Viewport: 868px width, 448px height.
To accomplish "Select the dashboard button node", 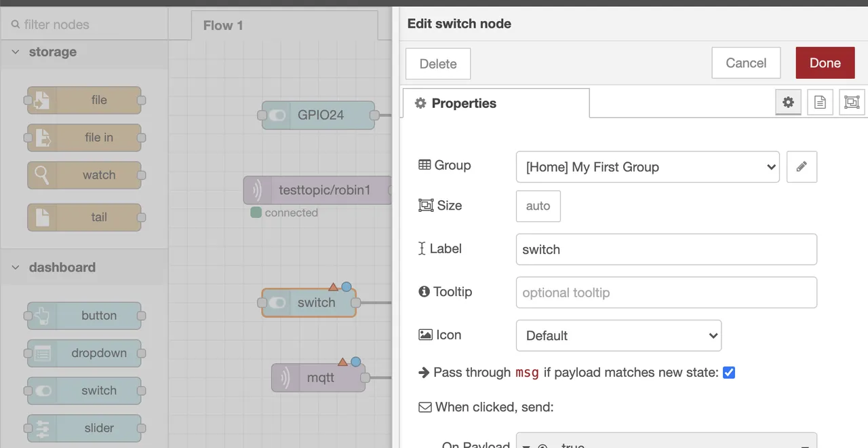I will [x=84, y=316].
